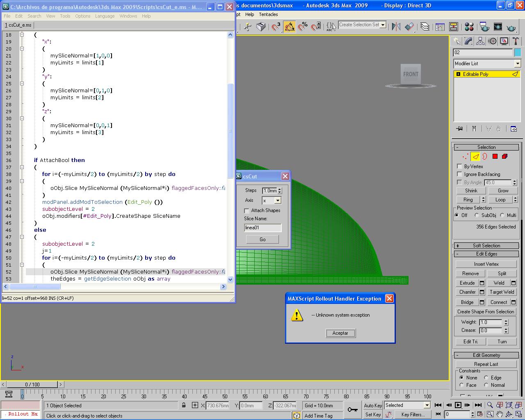Viewport: 525px width, 420px height.
Task: Click Aceptar in the exception dialog
Action: (x=340, y=333)
